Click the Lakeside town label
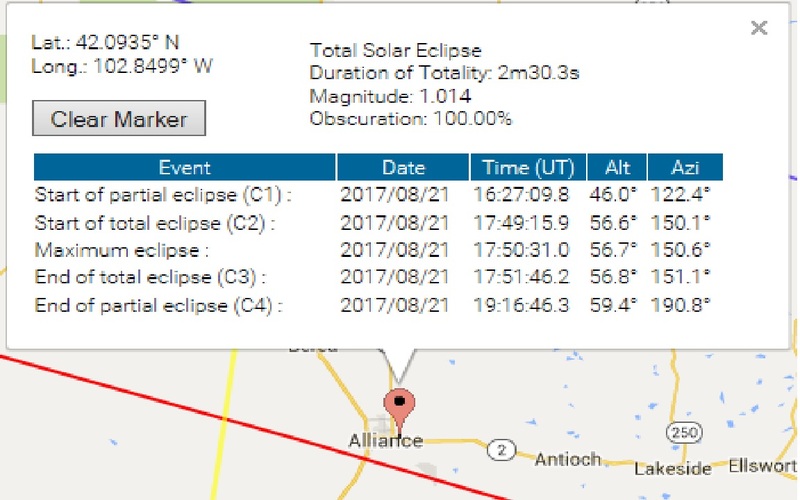Image resolution: width=800 pixels, height=500 pixels. (x=672, y=468)
